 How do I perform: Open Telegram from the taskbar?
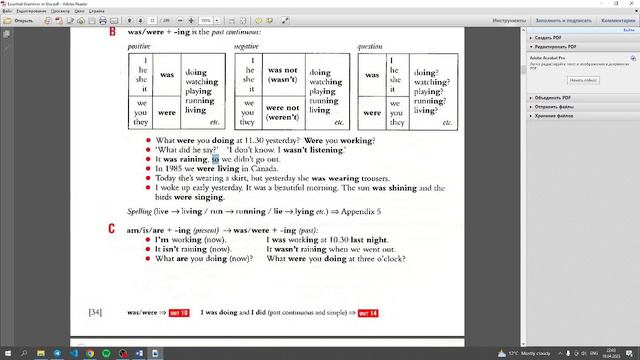[57, 353]
